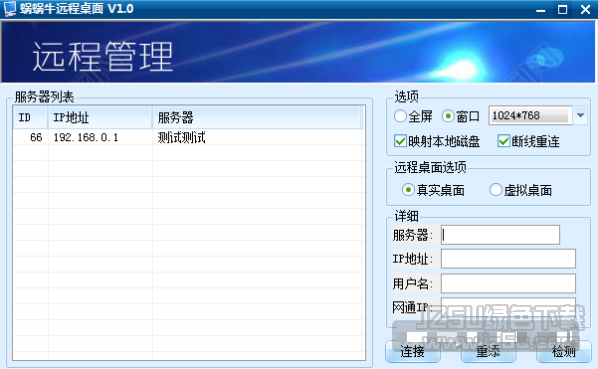
Task: Focus the 用户名 input field
Action: click(508, 283)
